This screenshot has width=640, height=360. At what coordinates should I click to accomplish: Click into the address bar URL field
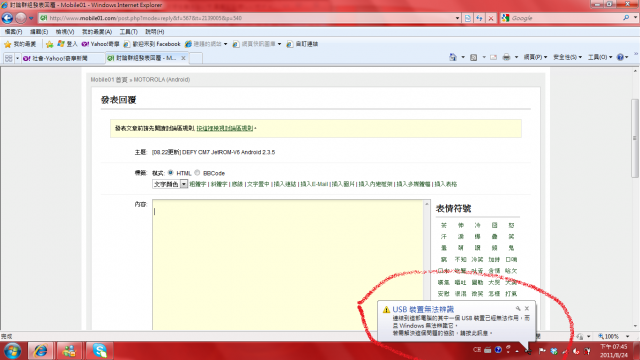tap(247, 18)
